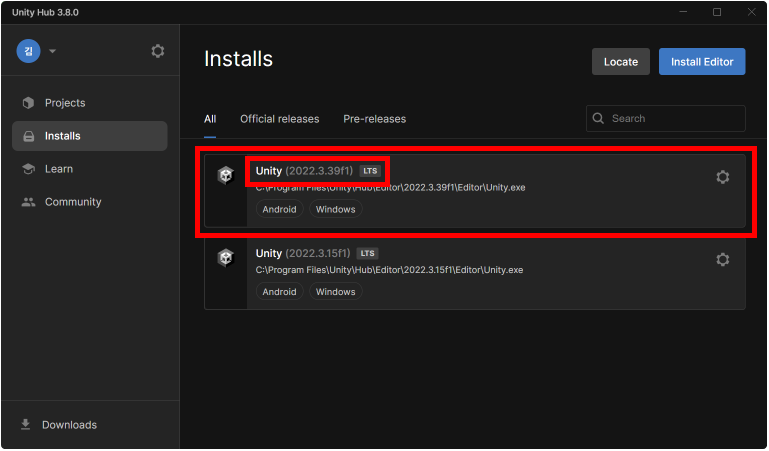This screenshot has width=769, height=451.
Task: Click the LTS badge on 2022.3.39f1
Action: tap(370, 171)
